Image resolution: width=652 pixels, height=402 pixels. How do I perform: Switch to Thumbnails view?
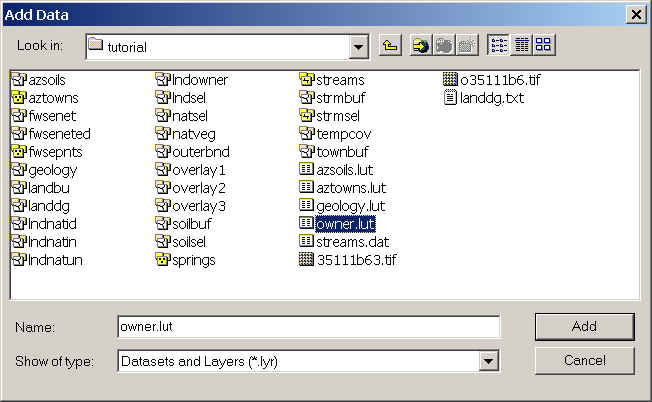543,45
